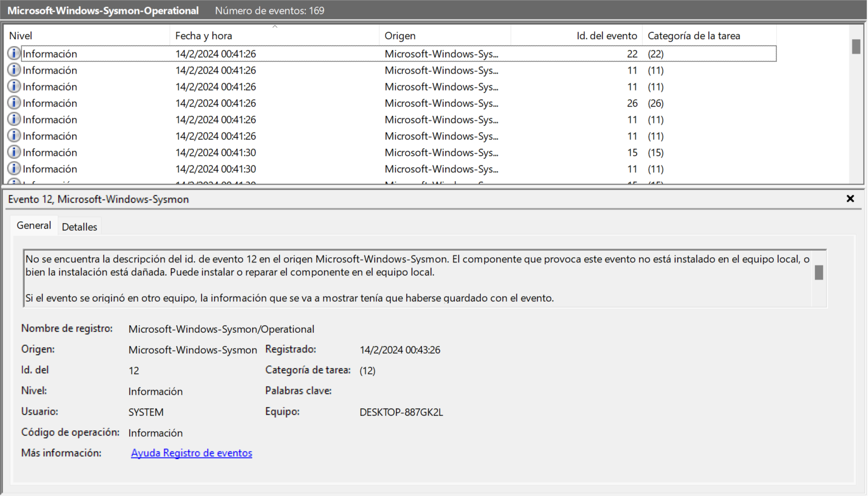Click the info icon of the event 15 row

pos(14,153)
